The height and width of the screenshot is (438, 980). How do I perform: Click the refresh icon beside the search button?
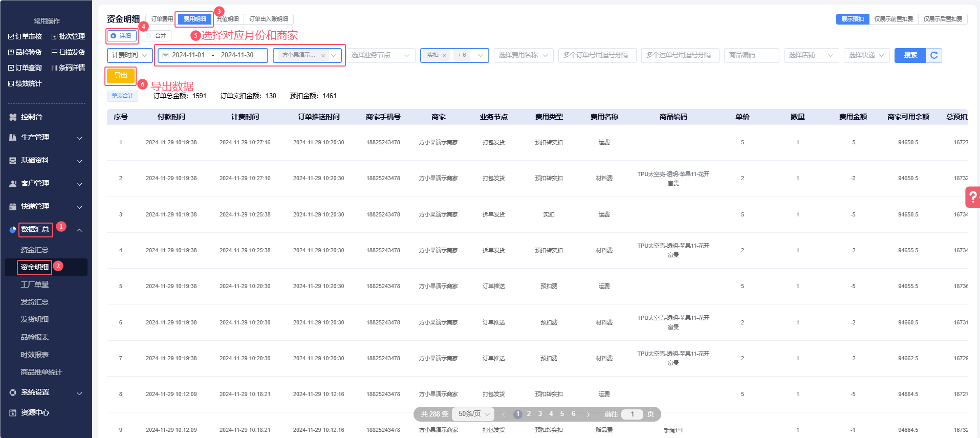click(x=934, y=55)
